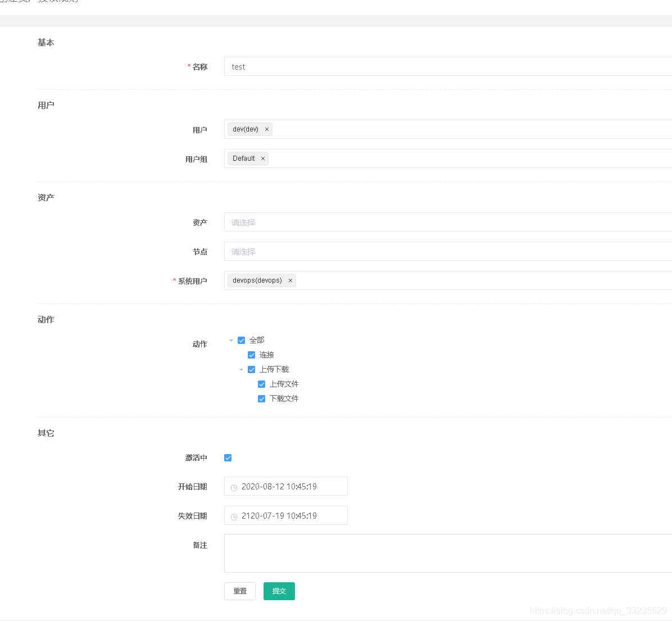This screenshot has height=621, width=672.
Task: Remove the devops(devops) system user tag
Action: (x=290, y=280)
